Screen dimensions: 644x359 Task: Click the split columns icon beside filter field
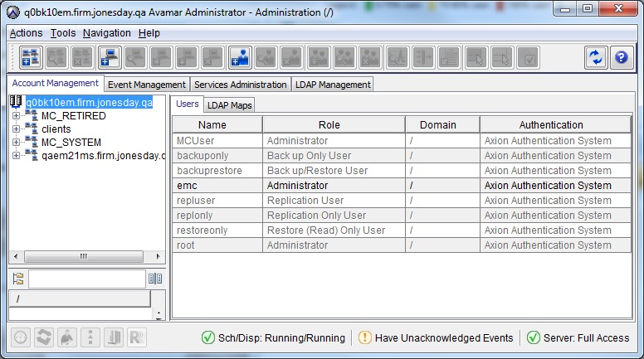tap(155, 279)
